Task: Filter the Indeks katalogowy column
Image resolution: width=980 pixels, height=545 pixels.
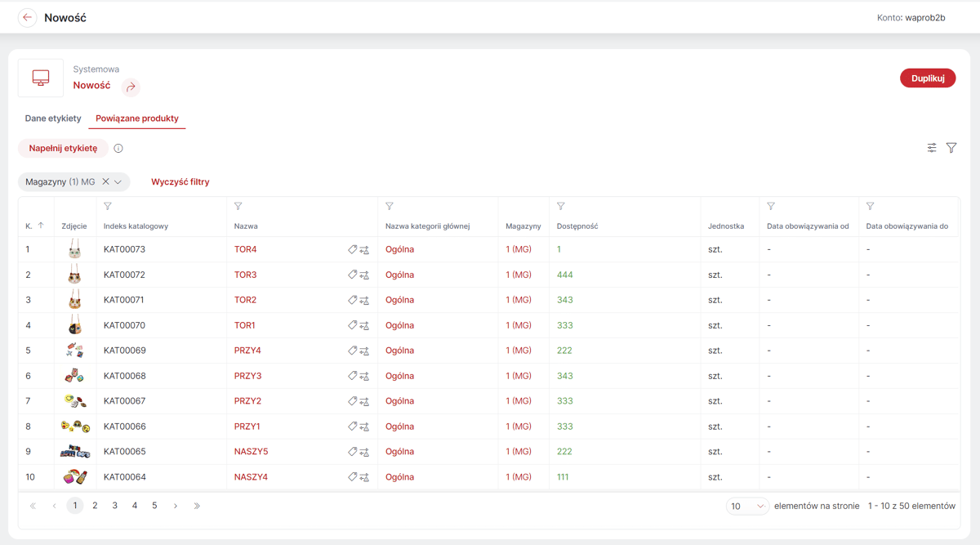Action: click(108, 207)
